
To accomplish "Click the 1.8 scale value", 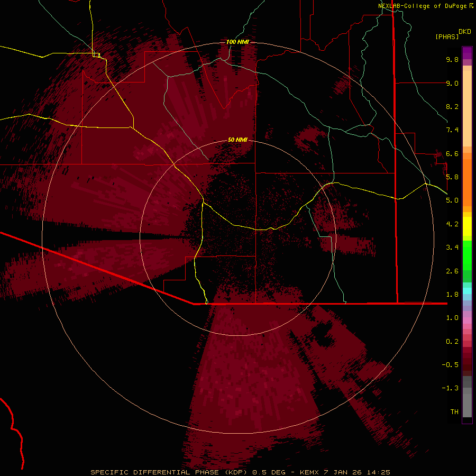I will [452, 295].
